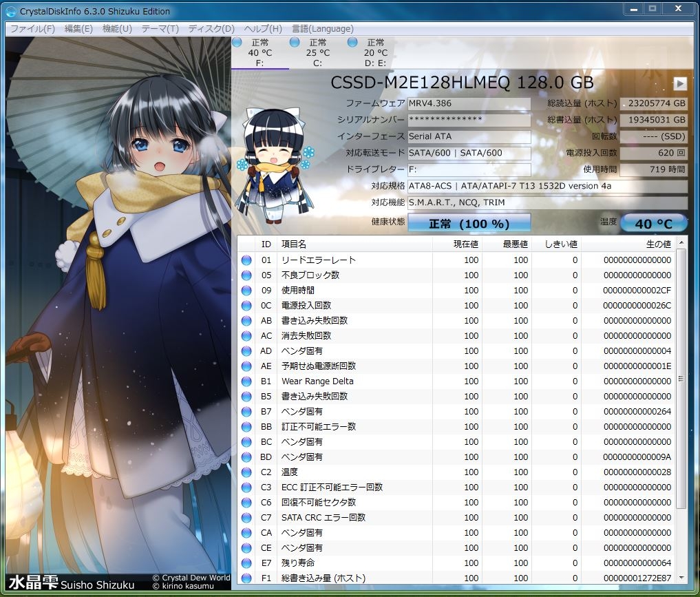Click the 項目名 column header
700x597 pixels.
(355, 244)
